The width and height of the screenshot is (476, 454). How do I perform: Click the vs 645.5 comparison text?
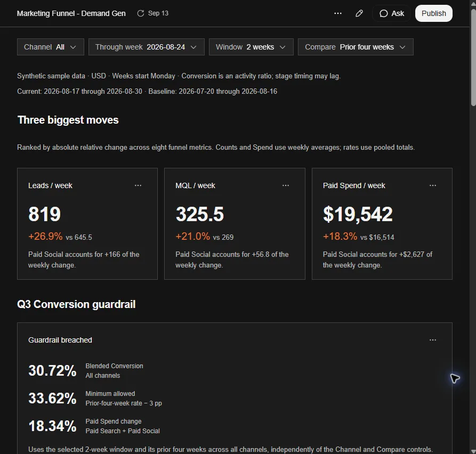(x=79, y=237)
